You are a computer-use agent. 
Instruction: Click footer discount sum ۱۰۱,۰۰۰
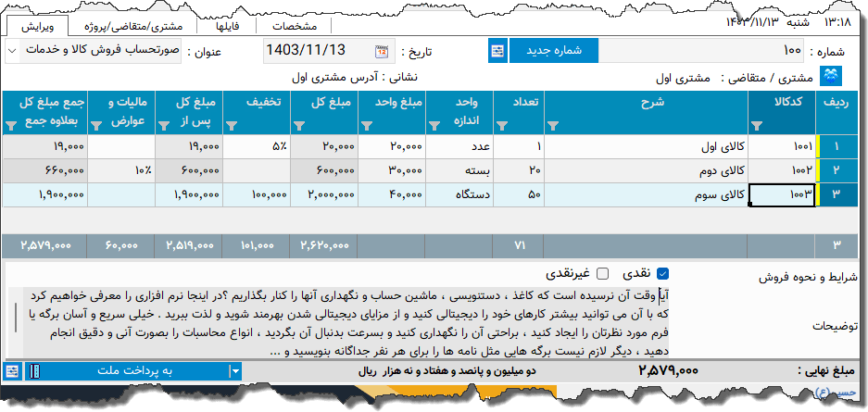tap(257, 245)
